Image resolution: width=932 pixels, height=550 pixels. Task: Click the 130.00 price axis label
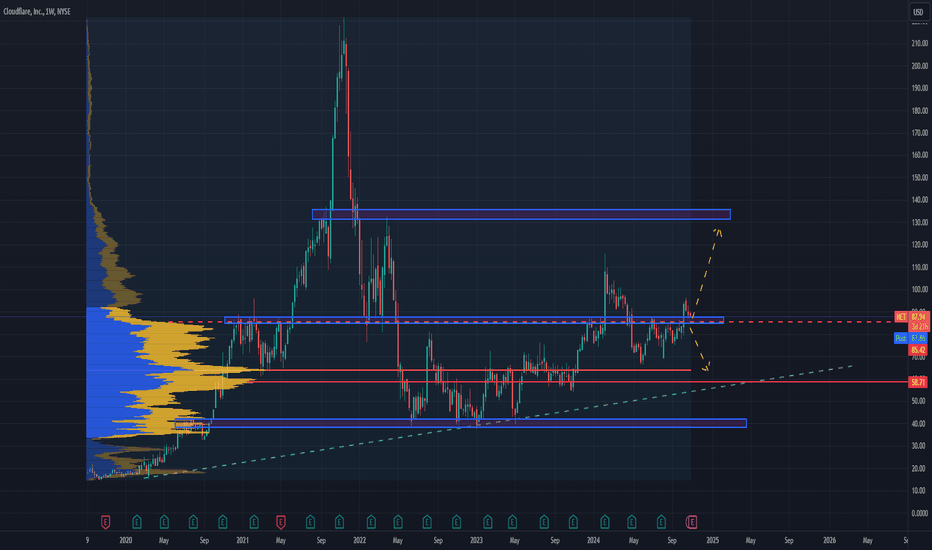click(x=920, y=222)
